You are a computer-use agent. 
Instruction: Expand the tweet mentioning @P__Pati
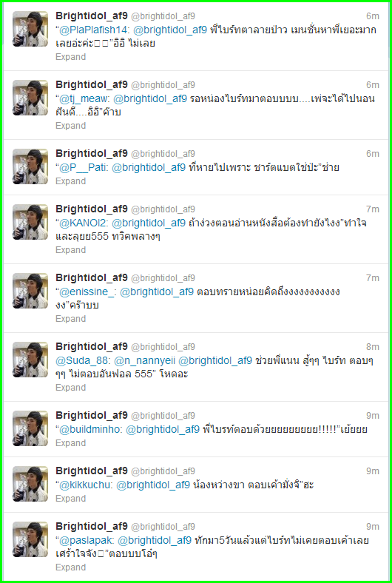[70, 181]
